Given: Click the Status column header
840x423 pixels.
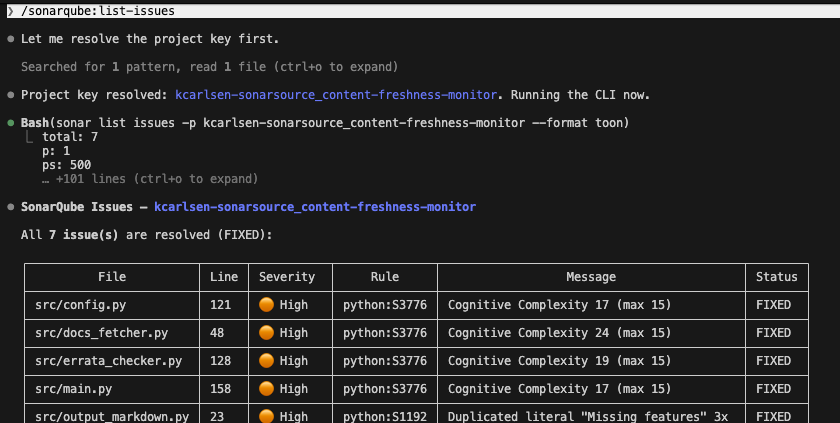Looking at the screenshot, I should [776, 277].
